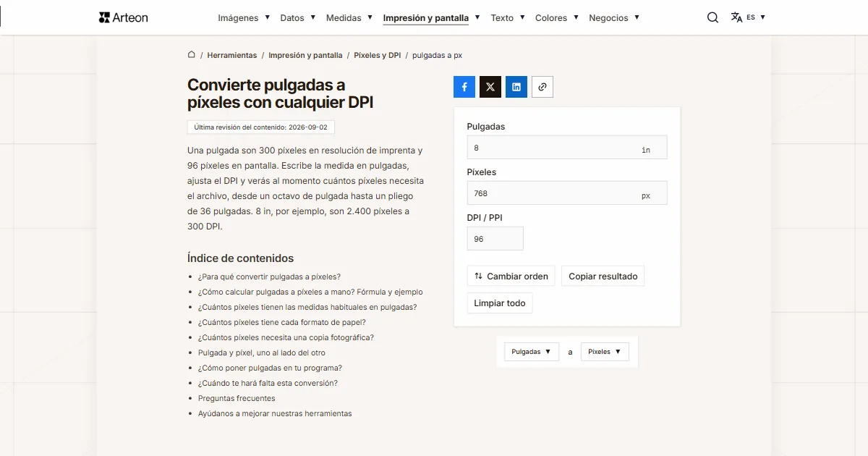Jump to cada formato de papel section
The height and width of the screenshot is (456, 868).
click(282, 322)
